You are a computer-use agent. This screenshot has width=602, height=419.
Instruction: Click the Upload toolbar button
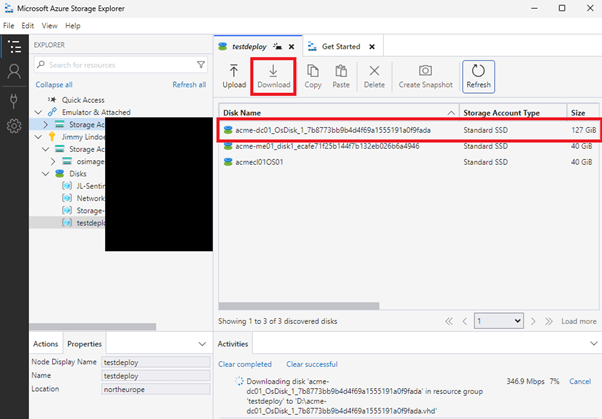point(234,76)
